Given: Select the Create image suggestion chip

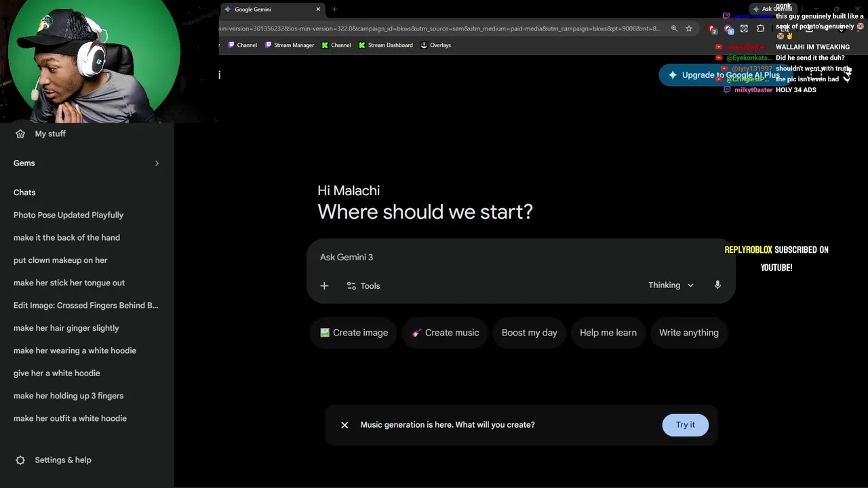Looking at the screenshot, I should (354, 333).
